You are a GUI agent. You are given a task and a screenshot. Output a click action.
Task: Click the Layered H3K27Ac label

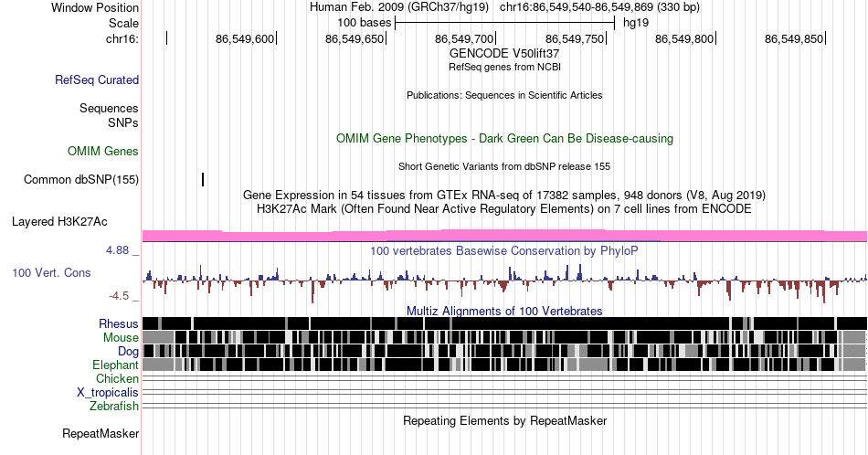tap(59, 221)
